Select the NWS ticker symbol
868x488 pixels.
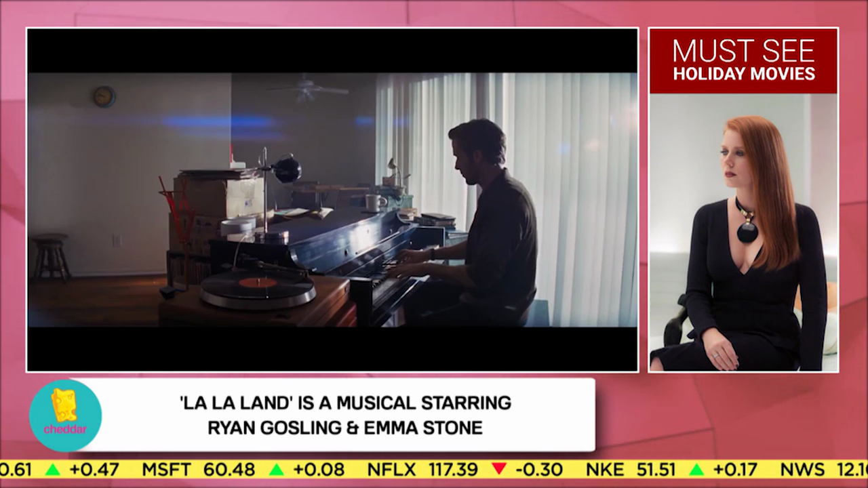[802, 469]
